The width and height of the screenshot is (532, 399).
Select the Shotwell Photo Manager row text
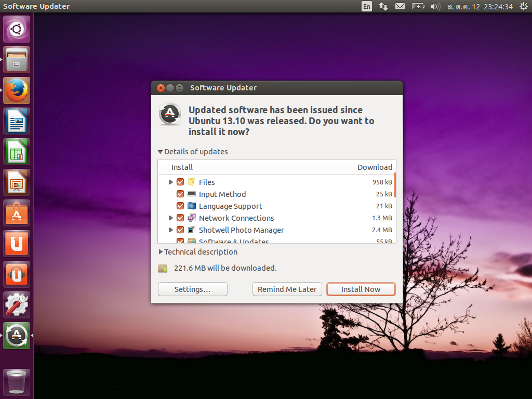pyautogui.click(x=241, y=230)
